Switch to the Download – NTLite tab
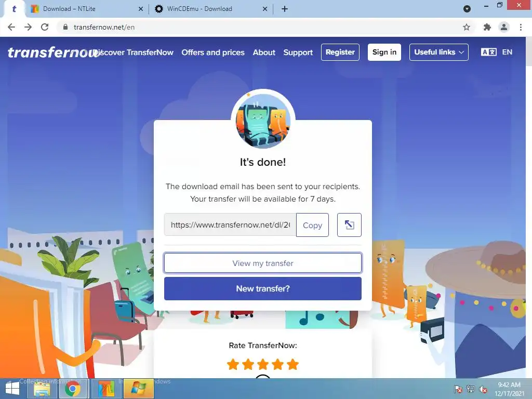This screenshot has height=399, width=532. click(x=87, y=9)
